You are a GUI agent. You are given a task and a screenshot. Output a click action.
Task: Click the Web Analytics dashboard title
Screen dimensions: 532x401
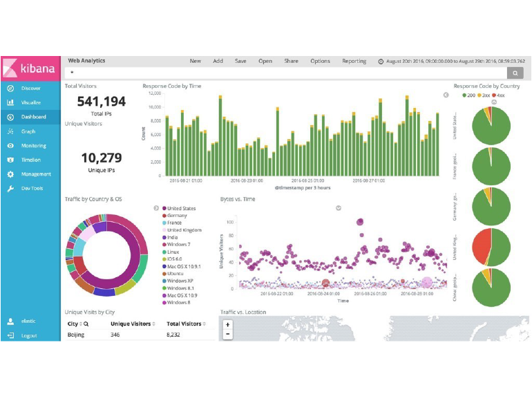[86, 61]
